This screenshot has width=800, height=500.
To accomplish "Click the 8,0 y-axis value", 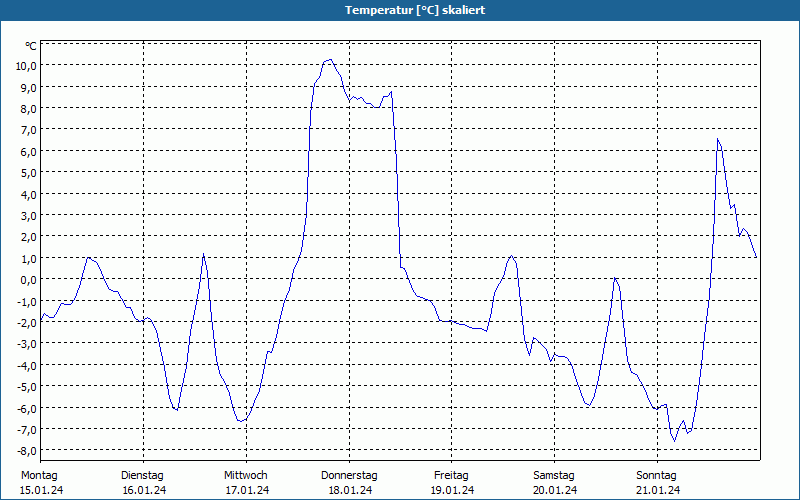I will point(29,109).
